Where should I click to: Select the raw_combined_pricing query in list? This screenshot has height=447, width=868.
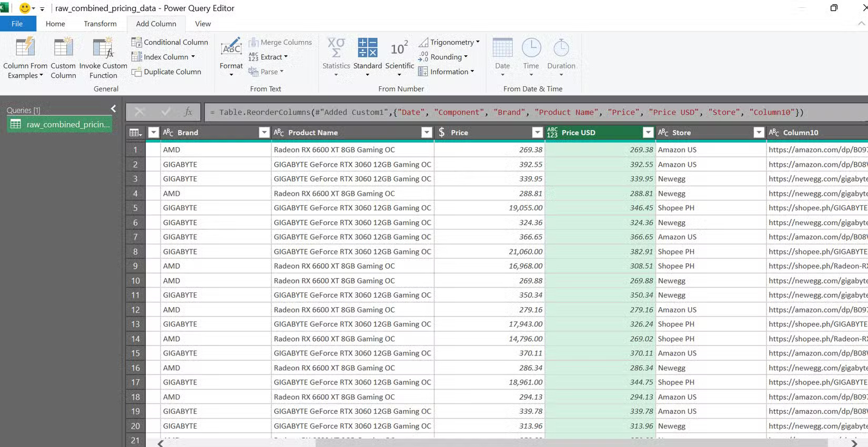pos(60,124)
